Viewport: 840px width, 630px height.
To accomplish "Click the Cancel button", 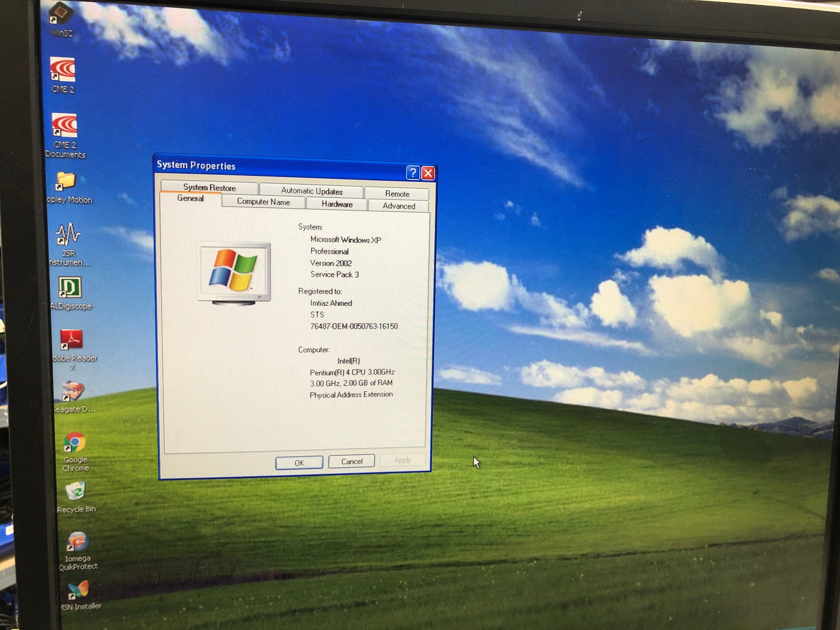I will click(352, 461).
